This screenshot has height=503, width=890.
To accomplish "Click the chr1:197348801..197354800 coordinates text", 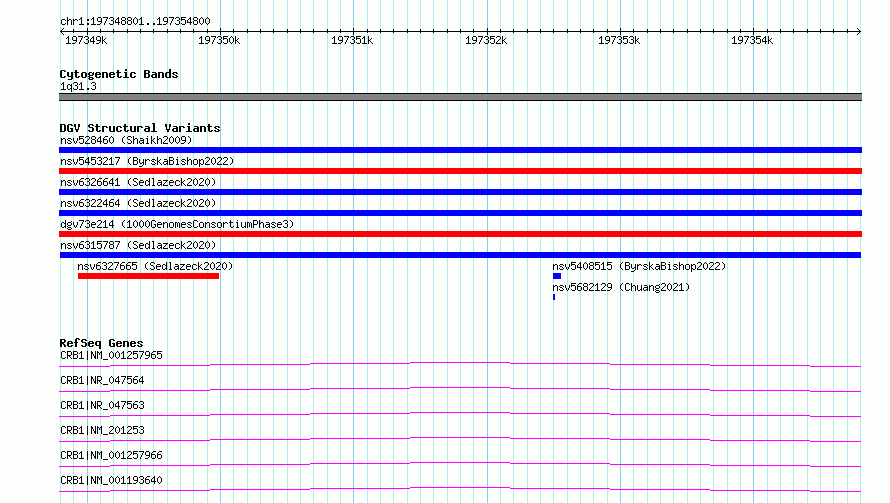I will point(135,21).
